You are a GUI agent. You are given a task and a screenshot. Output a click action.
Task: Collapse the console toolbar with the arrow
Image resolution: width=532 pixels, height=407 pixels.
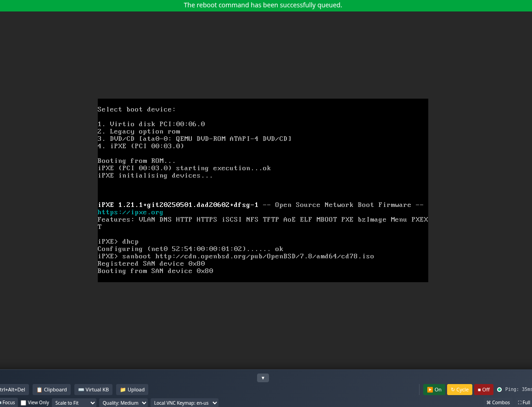(263, 378)
